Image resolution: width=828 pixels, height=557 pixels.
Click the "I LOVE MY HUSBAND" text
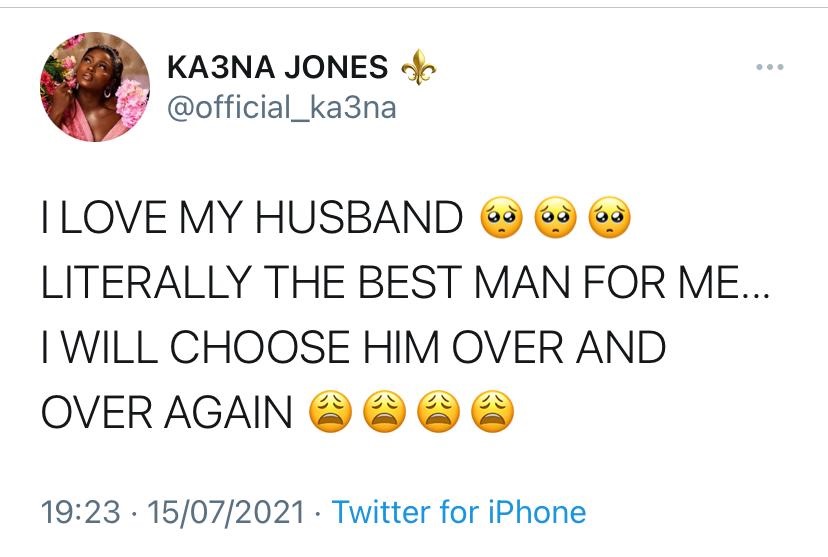tap(252, 219)
